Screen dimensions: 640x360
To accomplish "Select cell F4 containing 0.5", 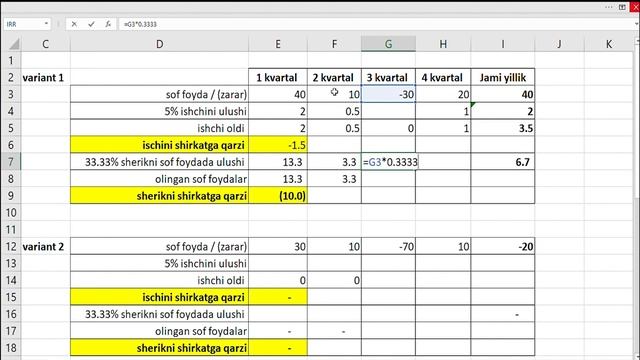I will pyautogui.click(x=334, y=111).
